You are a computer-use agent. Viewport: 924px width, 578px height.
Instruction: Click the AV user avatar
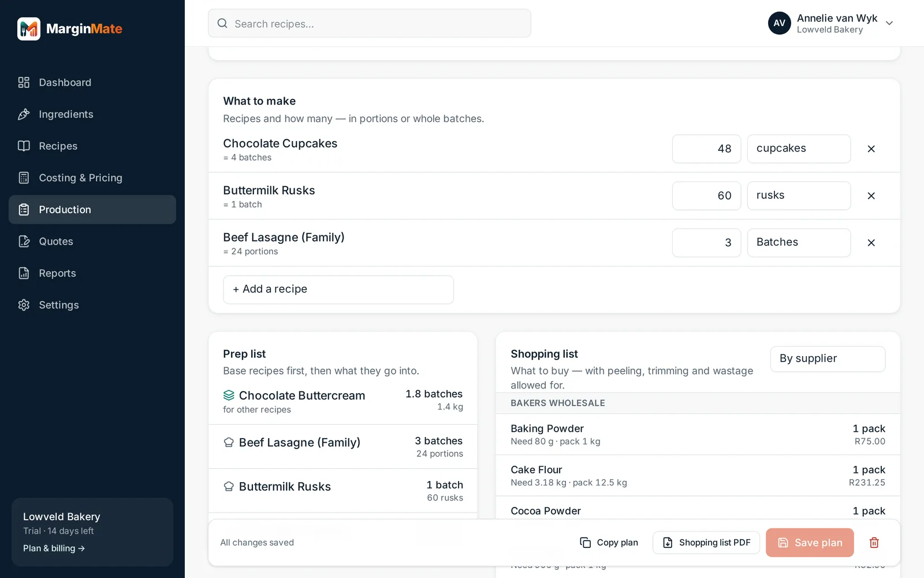point(780,23)
